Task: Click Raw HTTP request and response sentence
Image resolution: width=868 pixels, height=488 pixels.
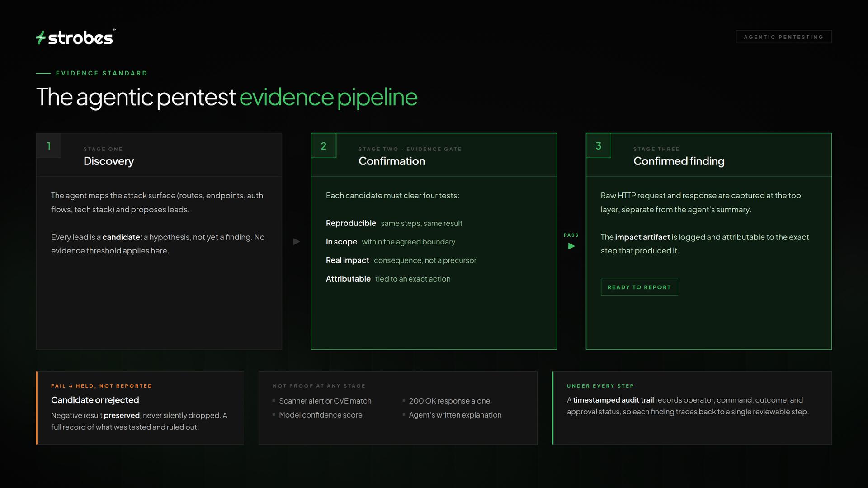Action: (x=702, y=202)
